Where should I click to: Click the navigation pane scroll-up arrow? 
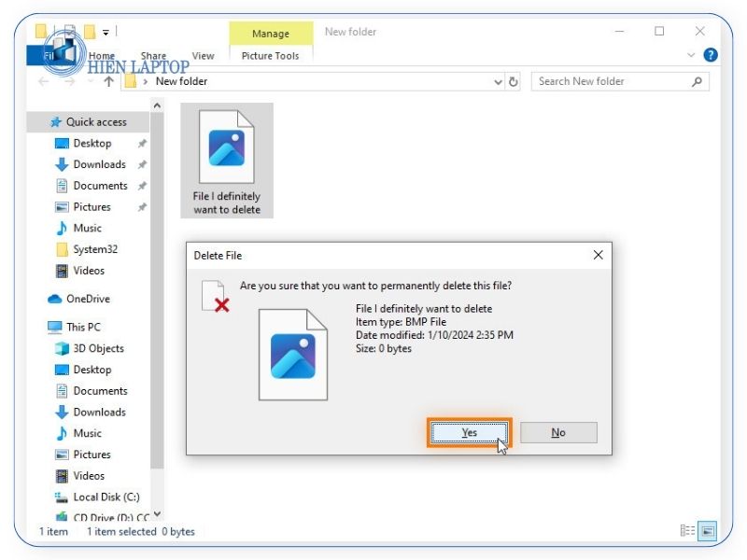click(157, 105)
